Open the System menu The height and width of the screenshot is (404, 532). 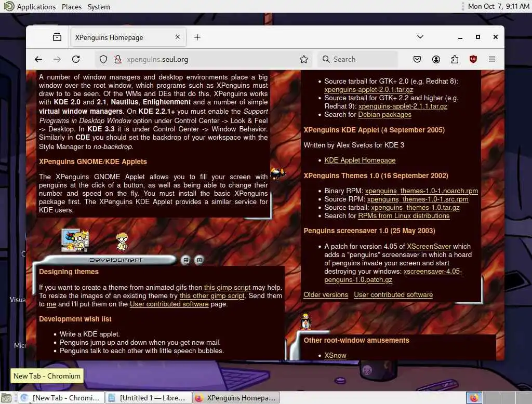click(x=99, y=7)
